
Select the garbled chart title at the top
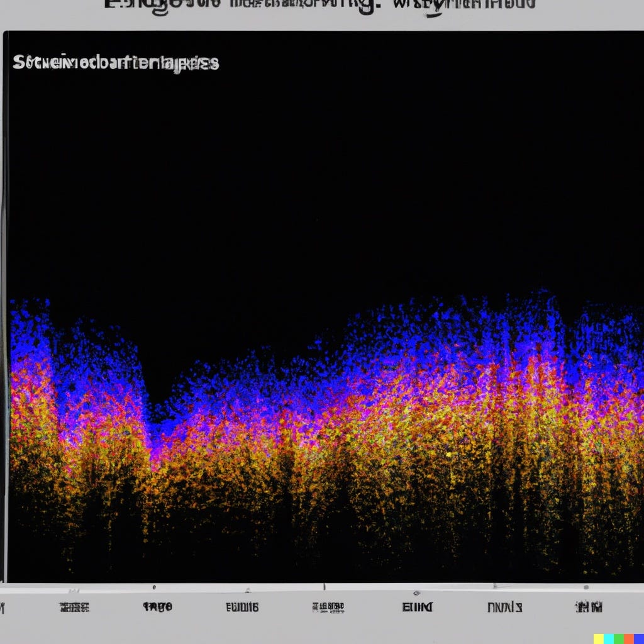(321, 5)
